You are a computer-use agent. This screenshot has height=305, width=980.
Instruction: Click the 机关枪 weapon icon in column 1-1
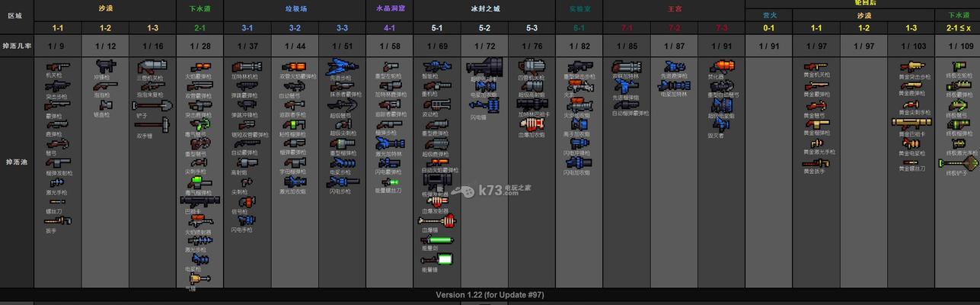(x=57, y=67)
